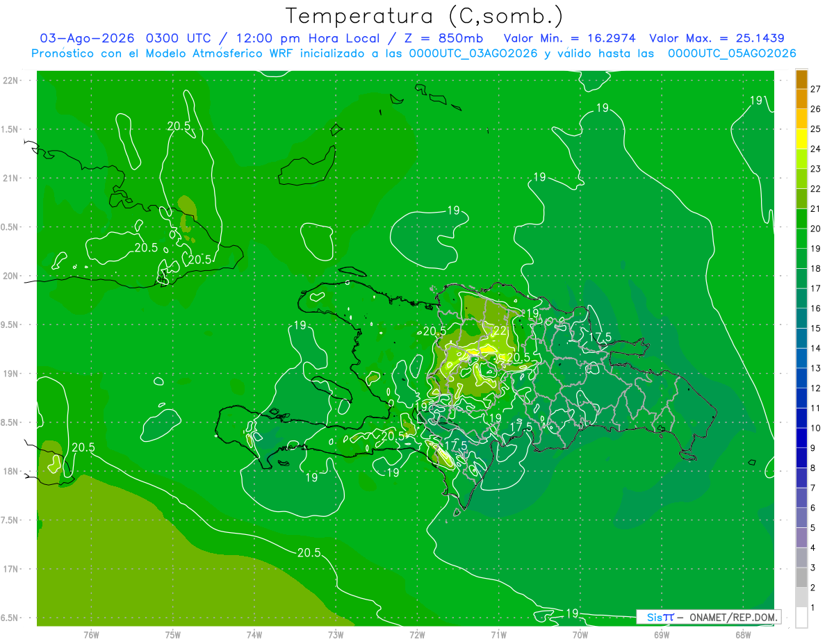Viewport: 834px width, 644px height.
Task: Click the SisTT ONAMET/REP.DOM. credit box
Action: pos(708,617)
